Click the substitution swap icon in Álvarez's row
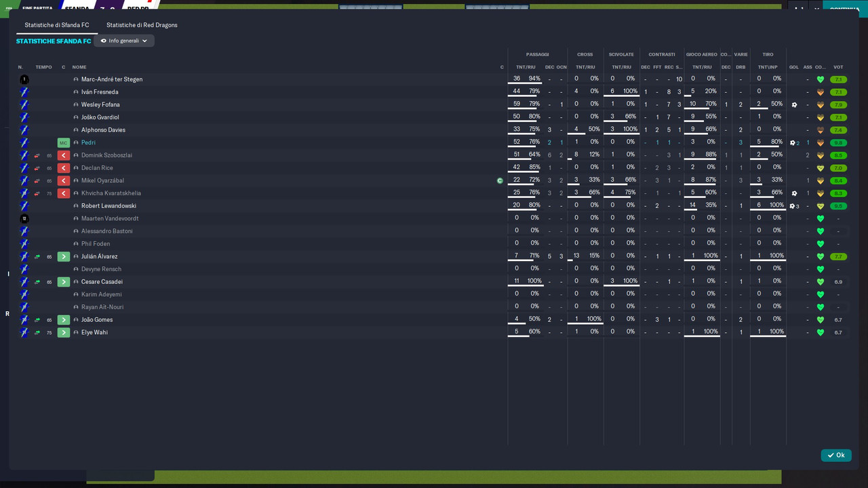 click(x=37, y=257)
